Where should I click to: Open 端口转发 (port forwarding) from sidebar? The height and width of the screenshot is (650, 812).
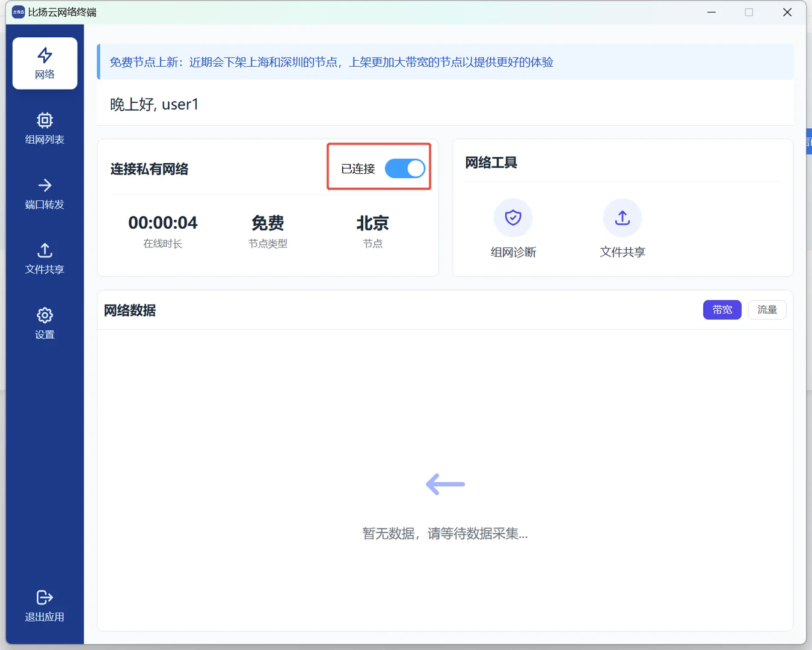click(45, 194)
